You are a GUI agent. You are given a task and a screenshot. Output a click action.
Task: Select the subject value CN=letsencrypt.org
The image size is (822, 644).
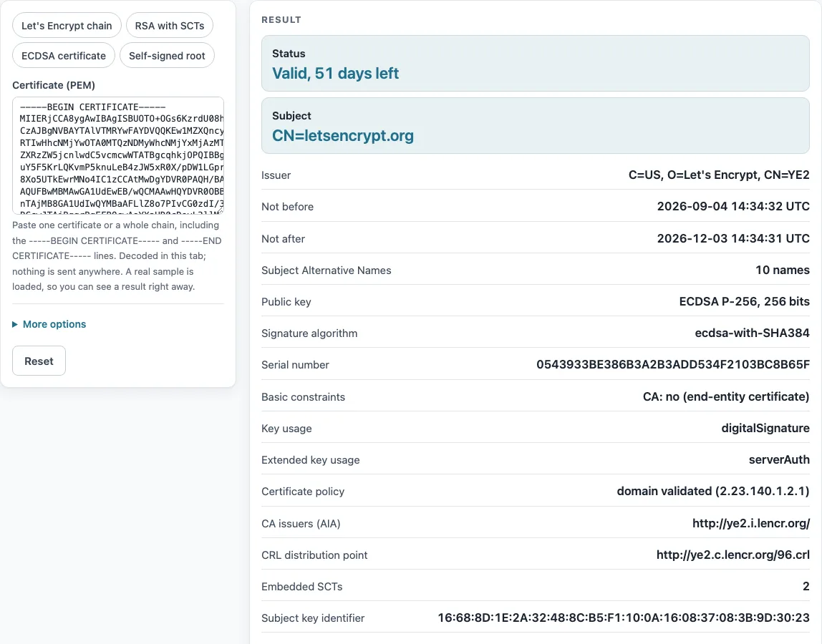click(343, 136)
